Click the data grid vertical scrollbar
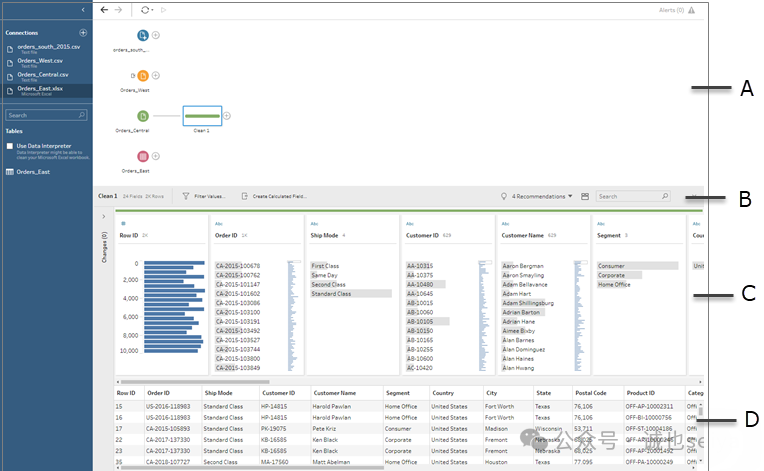The width and height of the screenshot is (764, 471). 701,412
